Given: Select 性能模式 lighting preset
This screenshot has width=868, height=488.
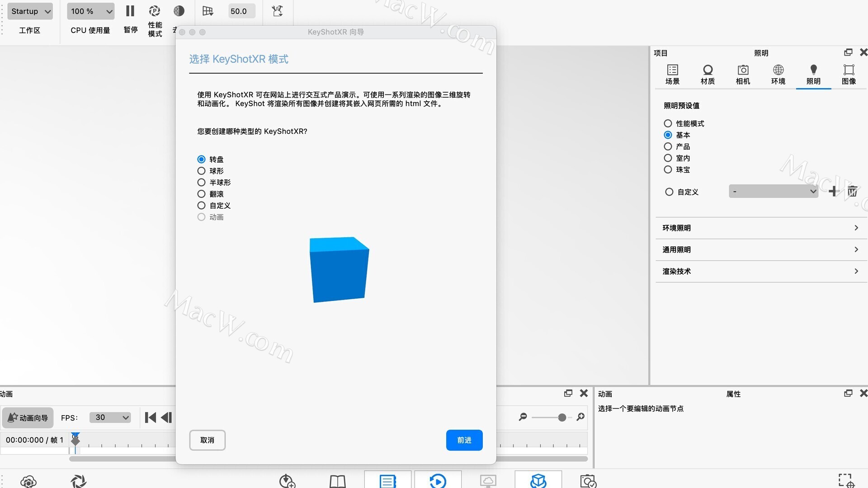Looking at the screenshot, I should click(x=668, y=123).
